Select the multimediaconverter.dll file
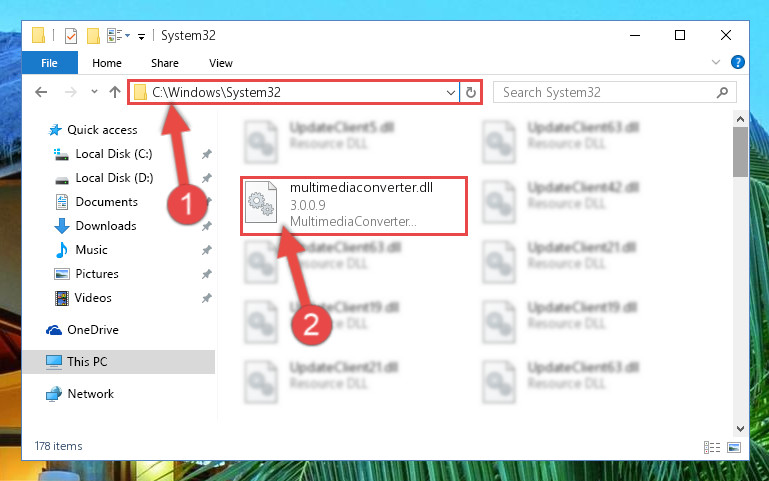769x481 pixels. coord(354,205)
